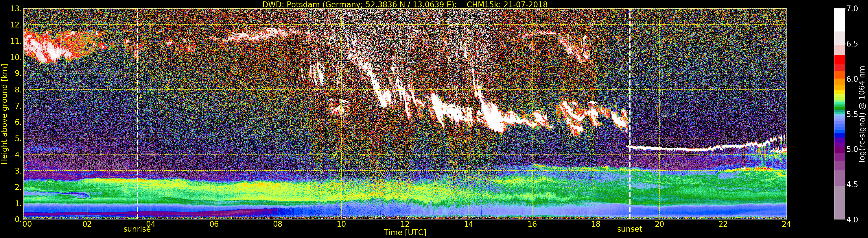Click the purple 5.0 colorbar region
This screenshot has width=868, height=238.
[x=839, y=149]
